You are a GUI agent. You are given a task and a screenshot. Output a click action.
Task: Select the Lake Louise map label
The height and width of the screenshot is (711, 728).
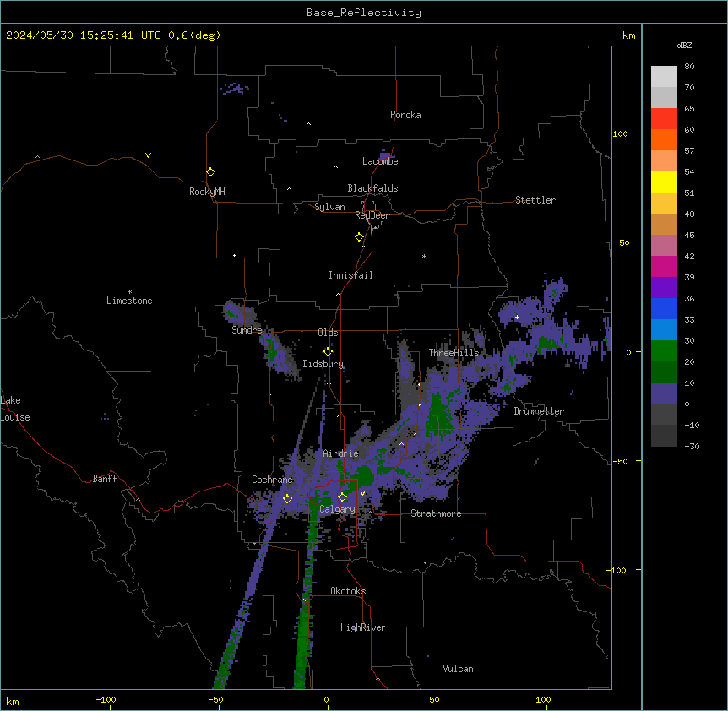coord(15,409)
